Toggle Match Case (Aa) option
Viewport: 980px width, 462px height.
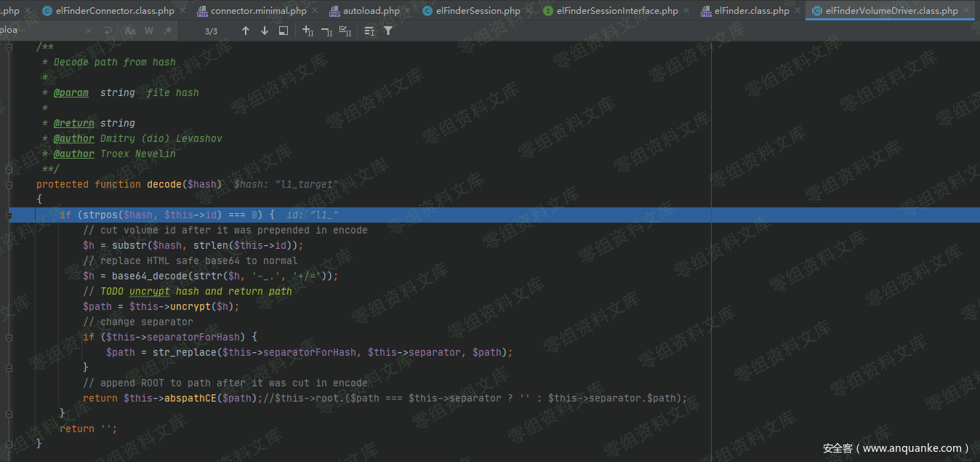[130, 31]
